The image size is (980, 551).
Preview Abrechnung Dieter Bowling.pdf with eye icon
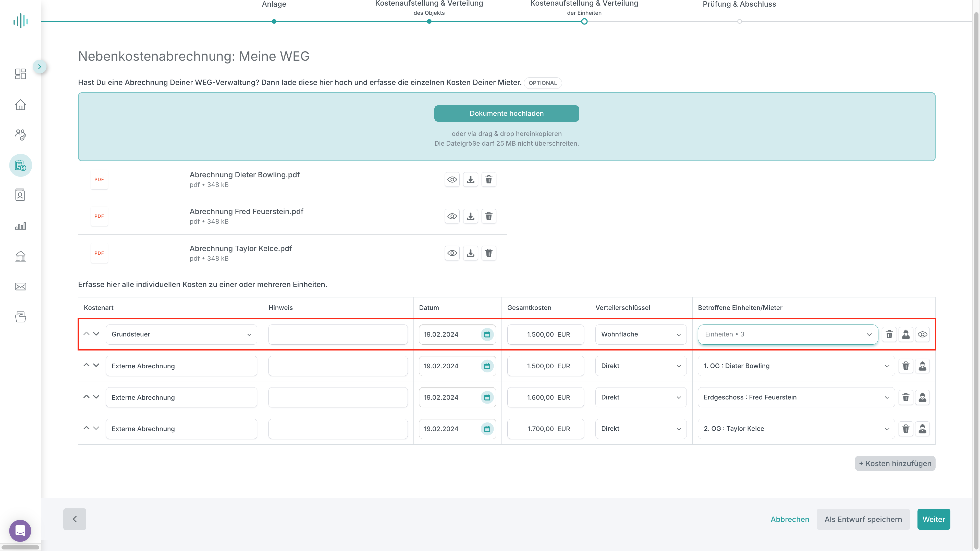coord(452,180)
